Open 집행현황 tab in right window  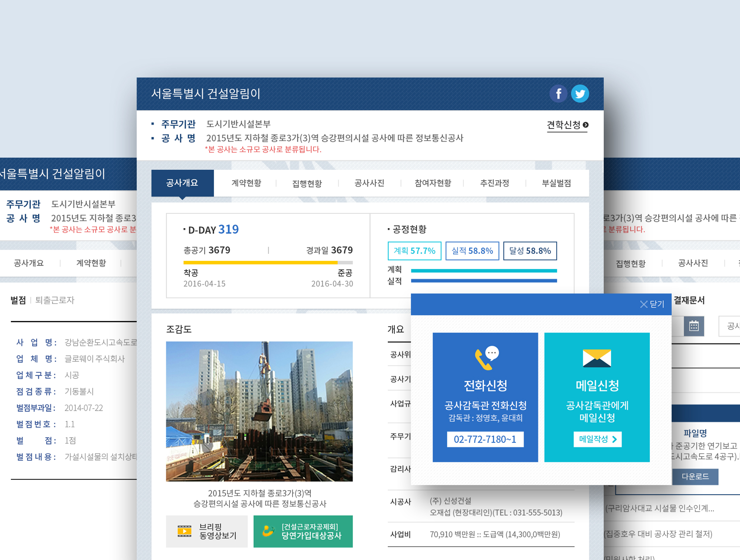(631, 263)
